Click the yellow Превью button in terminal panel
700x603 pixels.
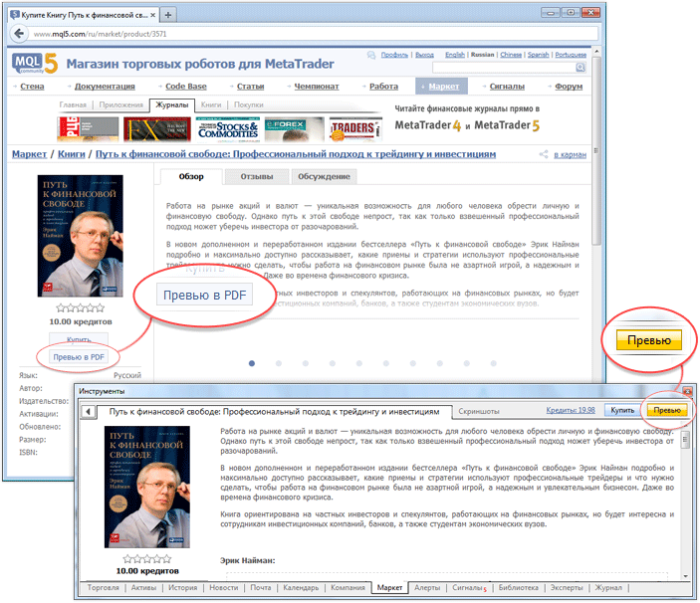coord(667,410)
